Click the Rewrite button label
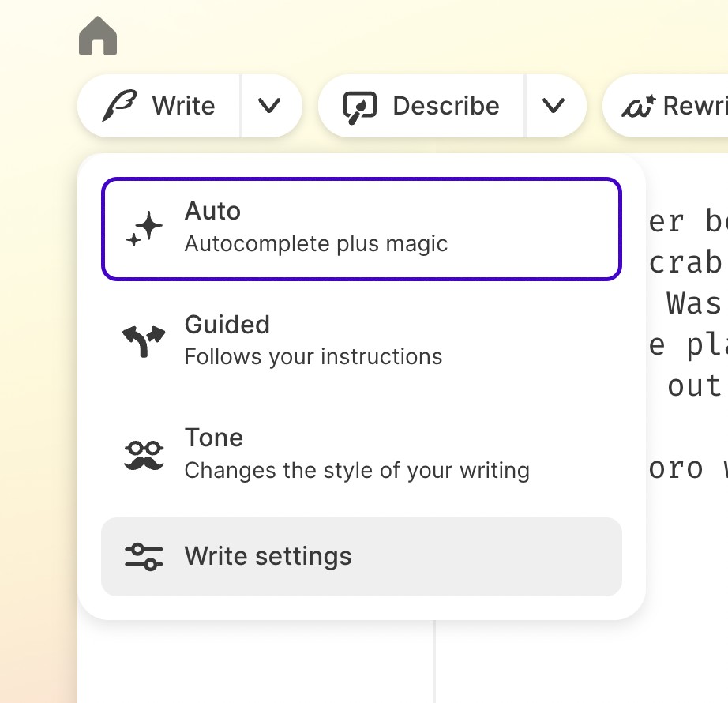The image size is (728, 703). (695, 106)
